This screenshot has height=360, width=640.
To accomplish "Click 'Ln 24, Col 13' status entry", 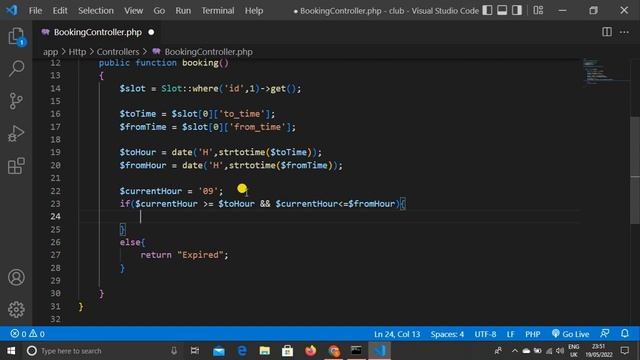I will 397,334.
